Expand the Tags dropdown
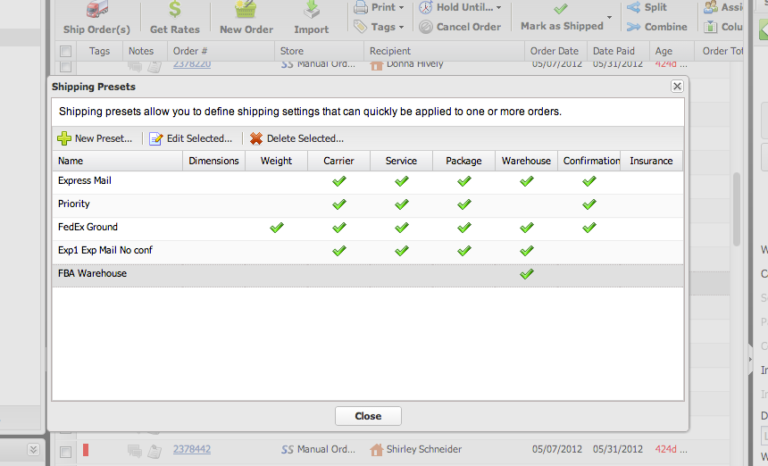Image resolution: width=768 pixels, height=466 pixels. point(375,27)
